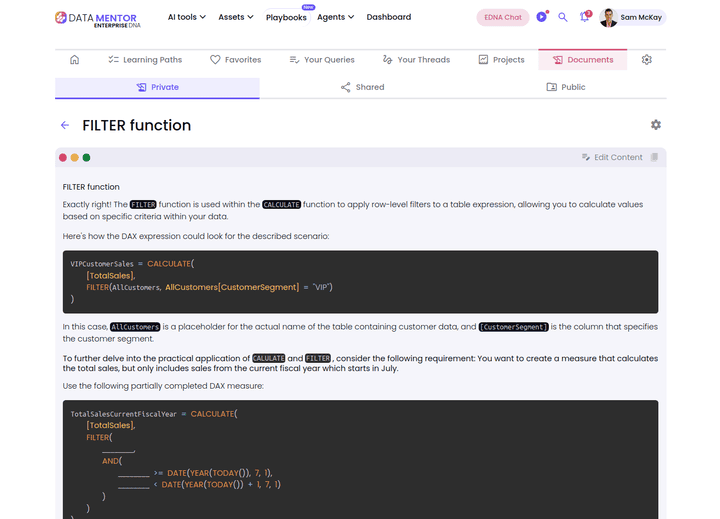Open document settings gear beside title
720x519 pixels.
pyautogui.click(x=655, y=125)
